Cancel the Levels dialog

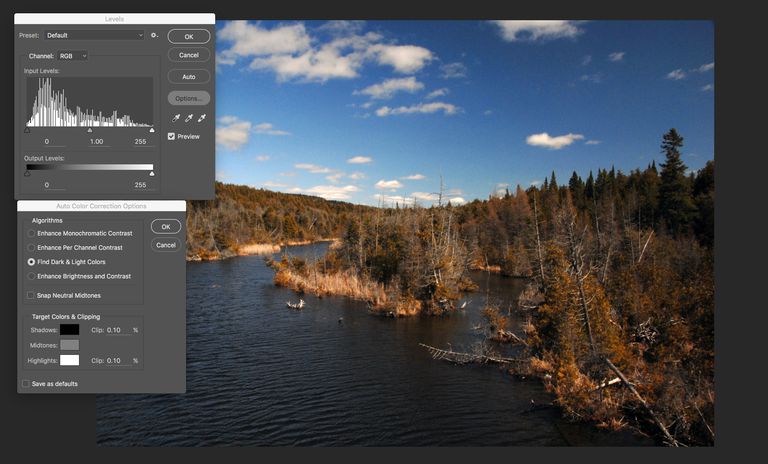[x=189, y=55]
